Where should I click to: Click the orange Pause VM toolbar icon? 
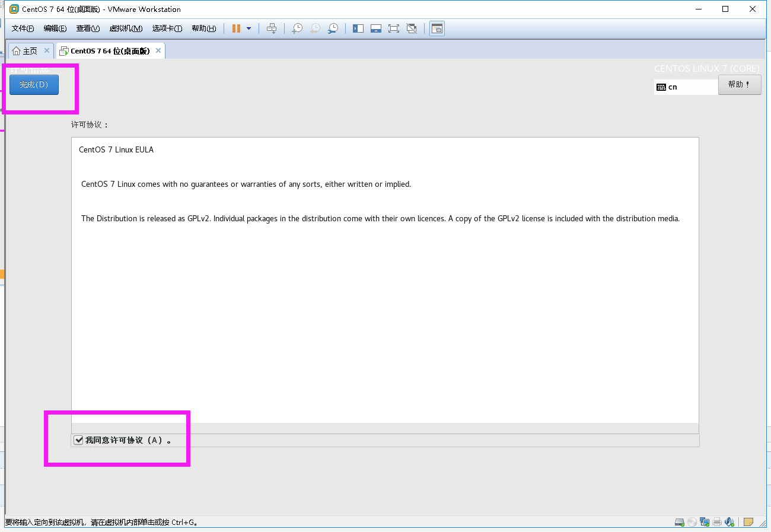pyautogui.click(x=236, y=28)
